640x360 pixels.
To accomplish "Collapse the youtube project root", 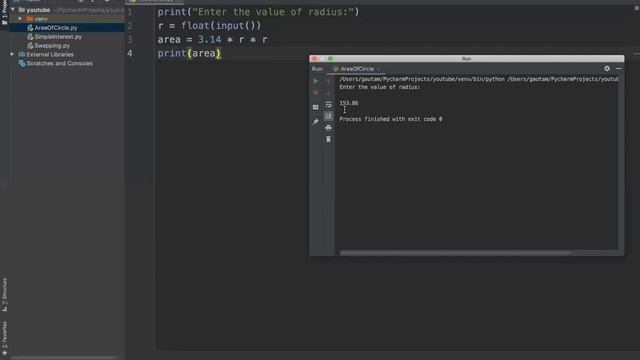I will pyautogui.click(x=13, y=9).
